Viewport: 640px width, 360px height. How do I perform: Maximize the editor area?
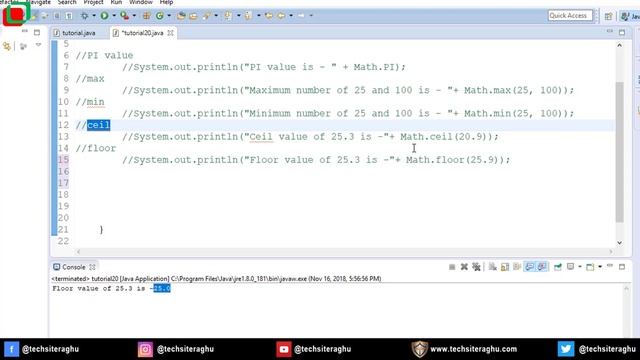coord(622,32)
